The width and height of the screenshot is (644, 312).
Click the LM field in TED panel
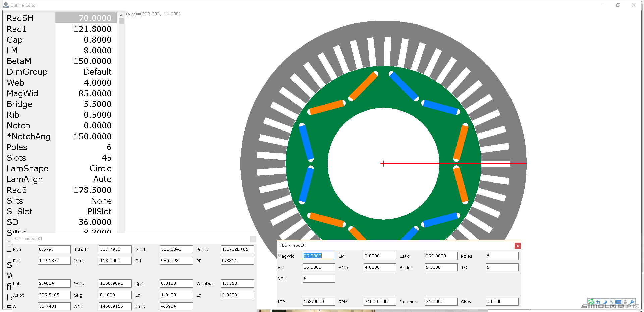click(x=380, y=256)
